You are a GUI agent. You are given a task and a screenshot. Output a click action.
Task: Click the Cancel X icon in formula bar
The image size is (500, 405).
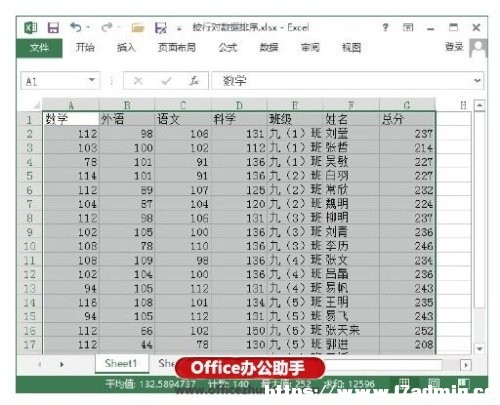click(138, 81)
